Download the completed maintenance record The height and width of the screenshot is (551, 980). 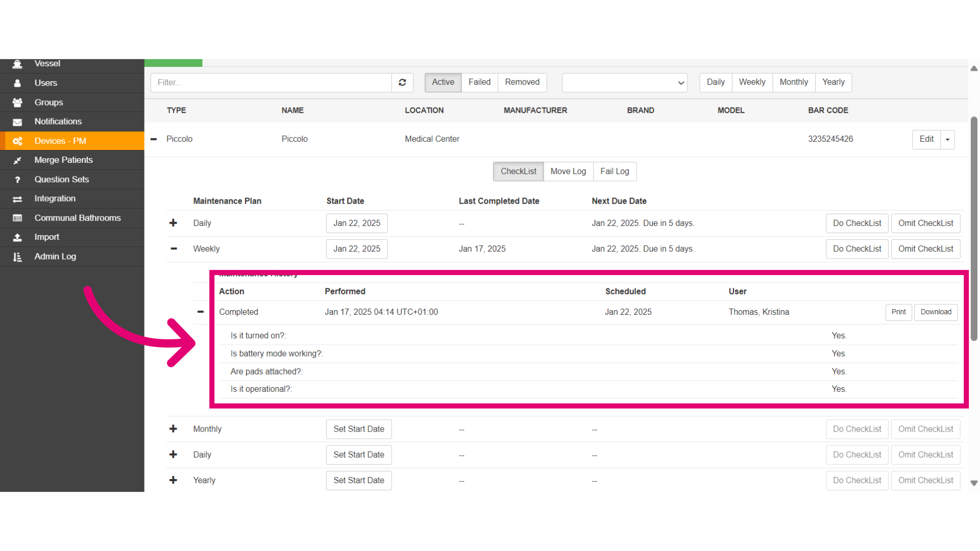click(x=936, y=312)
